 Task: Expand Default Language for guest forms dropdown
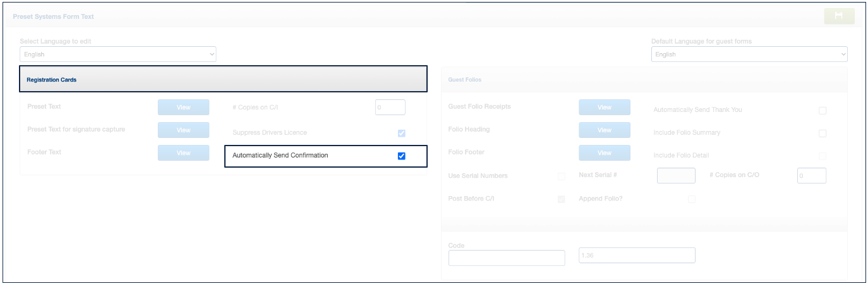pos(749,54)
